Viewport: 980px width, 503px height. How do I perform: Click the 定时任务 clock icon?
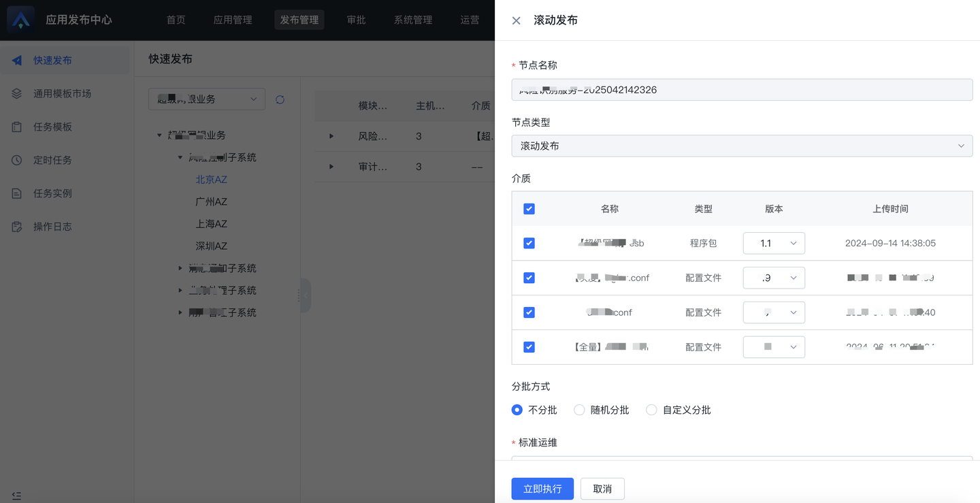click(17, 161)
